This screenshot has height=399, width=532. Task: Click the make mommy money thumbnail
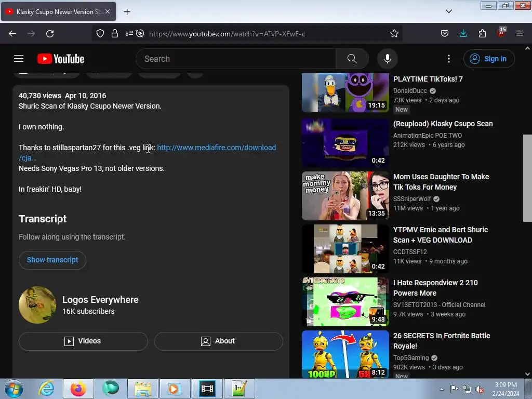(x=345, y=196)
